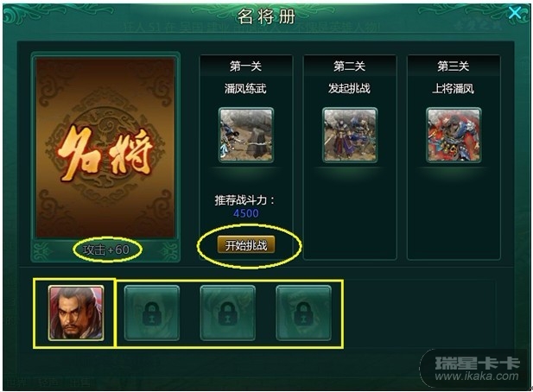Click the 攻击+60 bonus label
Viewport: 533px width, 392px height.
[106, 250]
